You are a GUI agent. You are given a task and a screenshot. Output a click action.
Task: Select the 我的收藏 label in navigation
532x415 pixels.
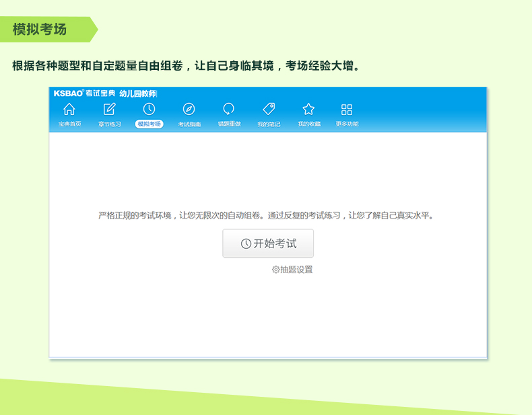coord(309,124)
